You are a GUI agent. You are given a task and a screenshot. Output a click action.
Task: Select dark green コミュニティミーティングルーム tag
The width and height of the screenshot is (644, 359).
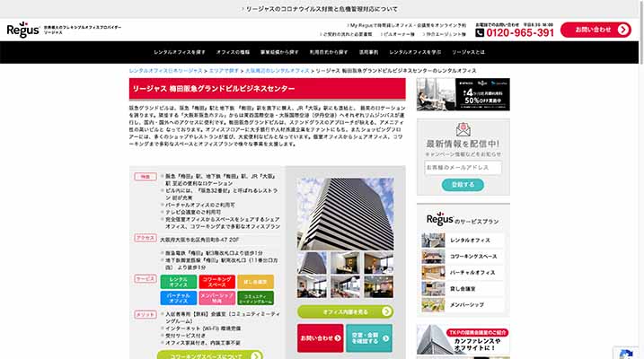(x=255, y=298)
